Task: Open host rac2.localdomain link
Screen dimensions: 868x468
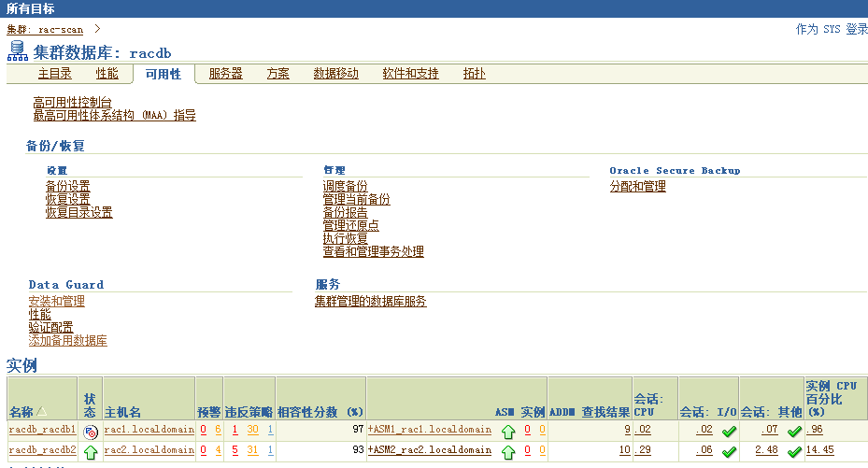Action: [149, 450]
